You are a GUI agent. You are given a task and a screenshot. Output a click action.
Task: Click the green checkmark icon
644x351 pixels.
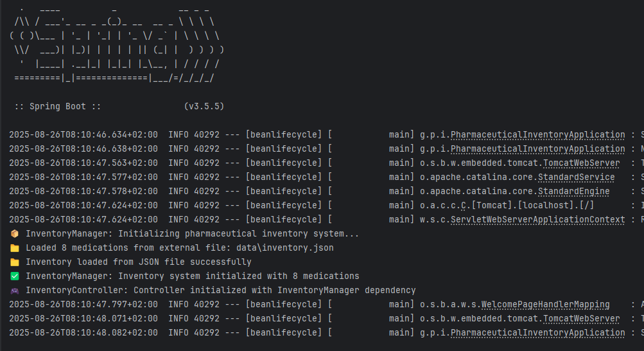pos(15,276)
